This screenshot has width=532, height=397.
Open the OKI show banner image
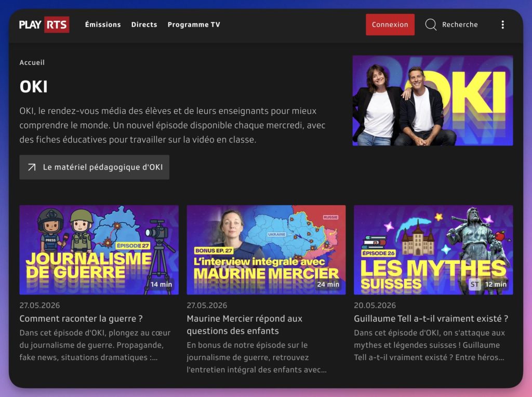(x=433, y=100)
